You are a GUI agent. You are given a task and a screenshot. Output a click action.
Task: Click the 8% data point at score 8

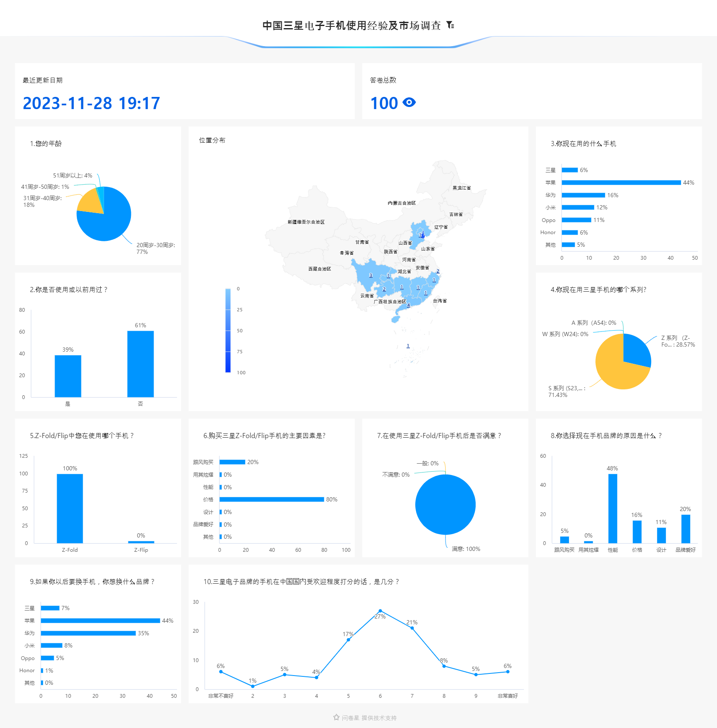click(444, 666)
